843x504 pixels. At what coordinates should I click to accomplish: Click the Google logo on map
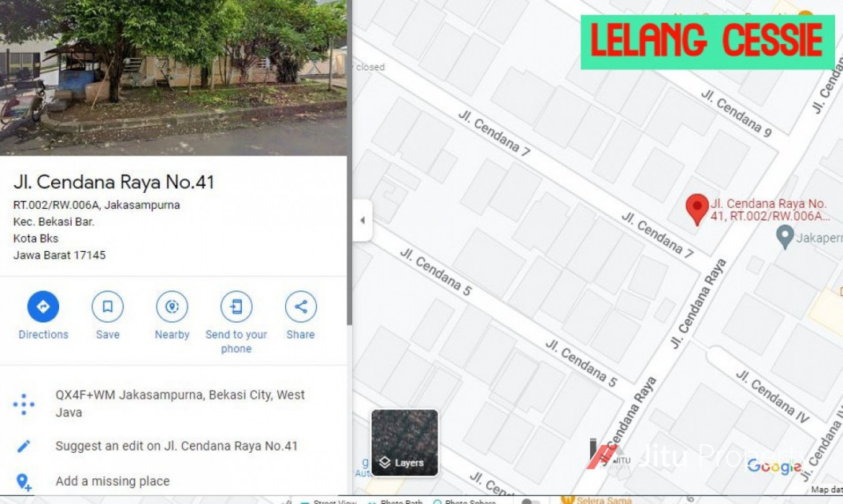click(774, 466)
